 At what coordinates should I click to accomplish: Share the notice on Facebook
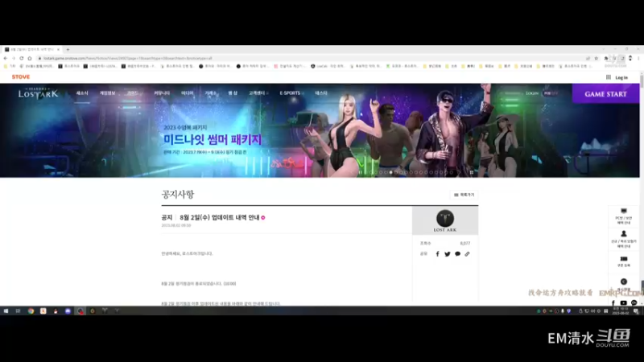437,254
